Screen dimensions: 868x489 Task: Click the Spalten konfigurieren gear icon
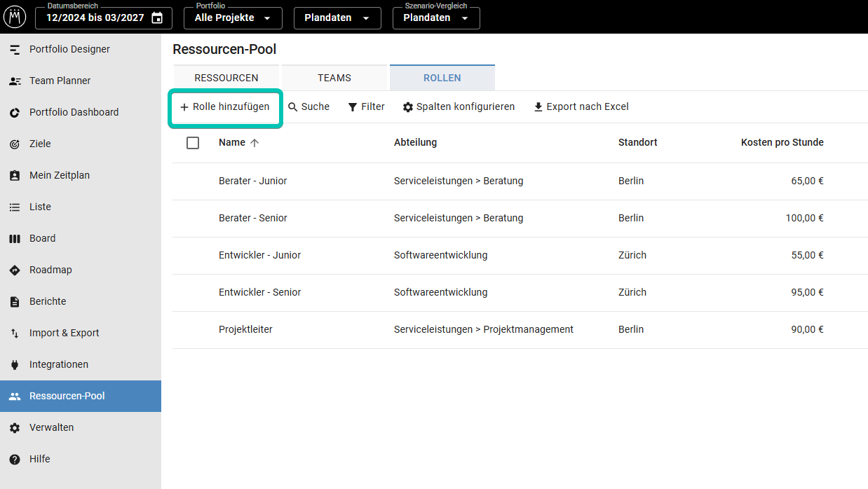(408, 107)
